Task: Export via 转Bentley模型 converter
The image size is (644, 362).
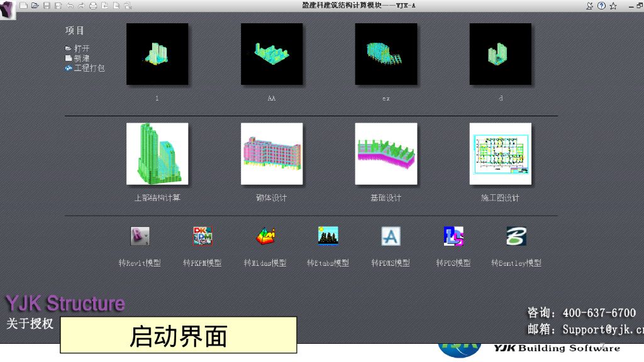Action: (x=516, y=238)
